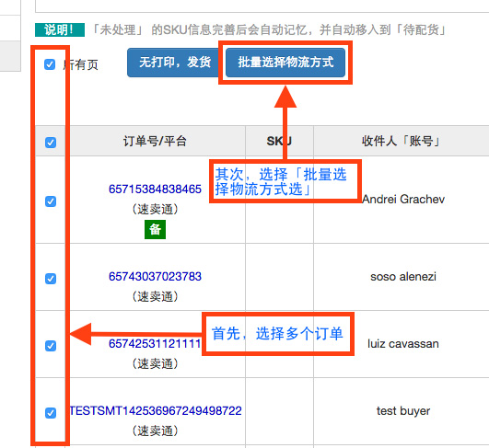Click the 批量选择物流方式 button

[285, 63]
